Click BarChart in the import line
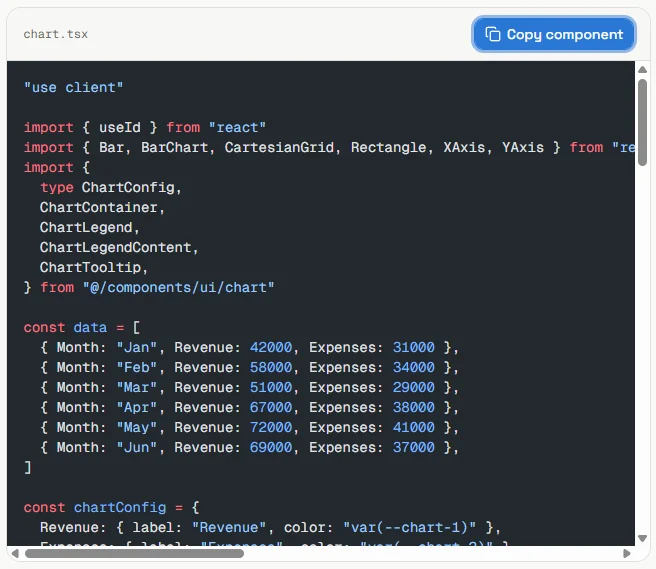The width and height of the screenshot is (656, 569). 174,147
